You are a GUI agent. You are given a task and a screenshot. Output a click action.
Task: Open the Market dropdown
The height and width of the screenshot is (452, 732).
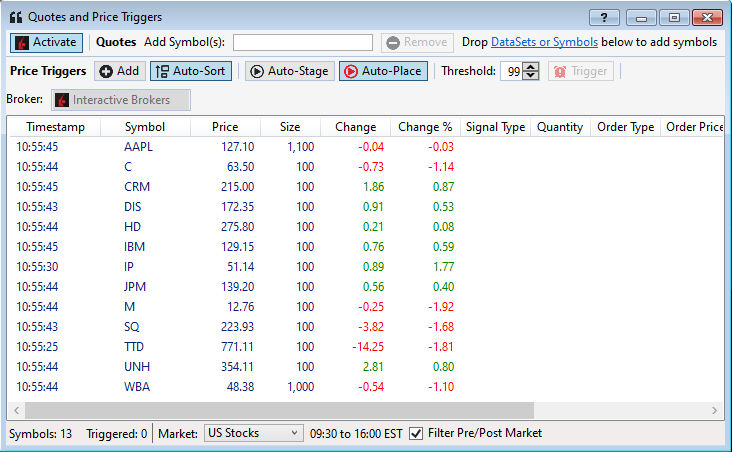[x=252, y=433]
